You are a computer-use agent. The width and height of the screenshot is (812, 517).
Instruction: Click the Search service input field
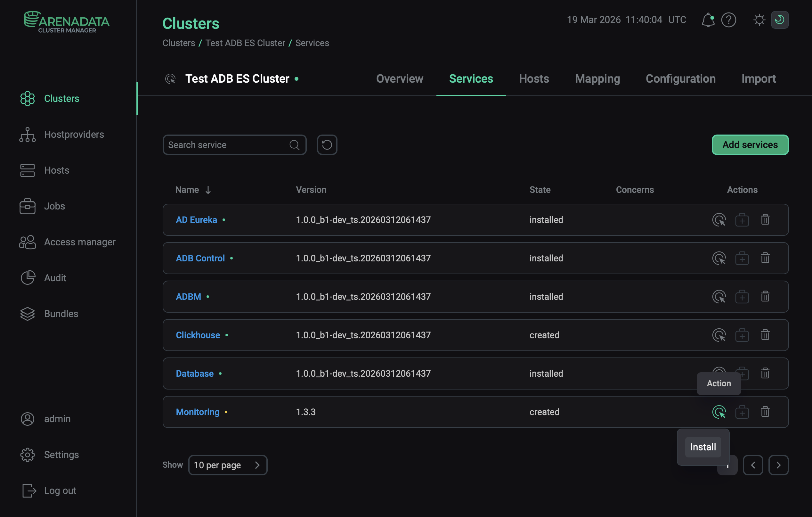coord(226,145)
